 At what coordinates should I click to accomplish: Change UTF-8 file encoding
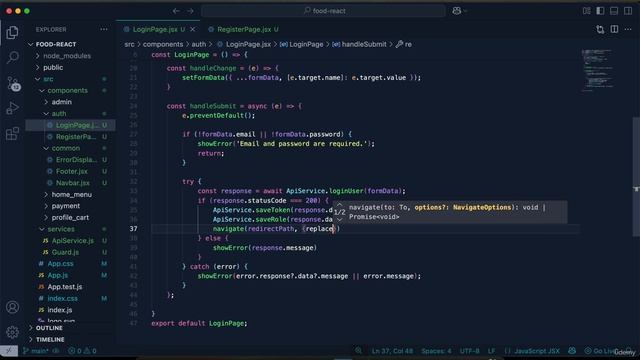pyautogui.click(x=469, y=351)
